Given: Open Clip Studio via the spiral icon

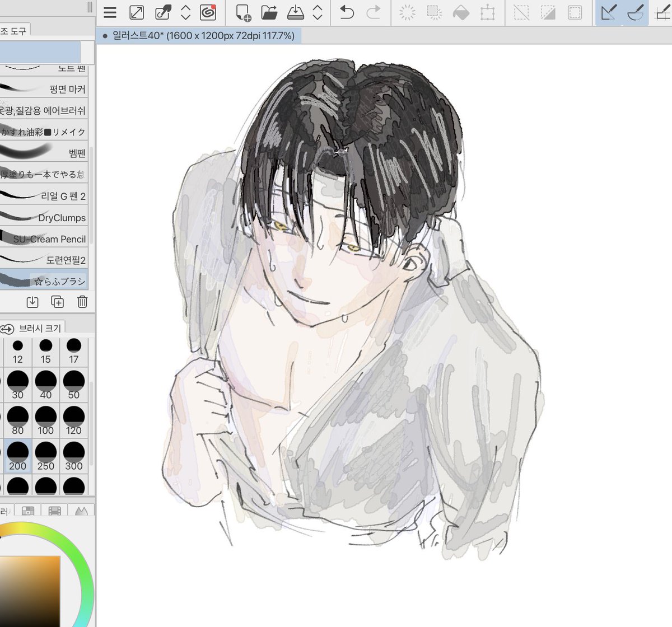Looking at the screenshot, I should [208, 12].
